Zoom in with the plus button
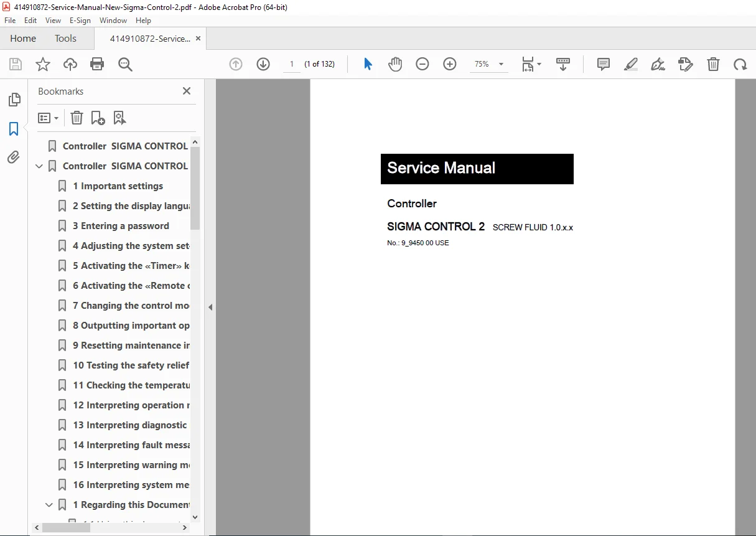Viewport: 756px width, 536px height. [x=450, y=64]
